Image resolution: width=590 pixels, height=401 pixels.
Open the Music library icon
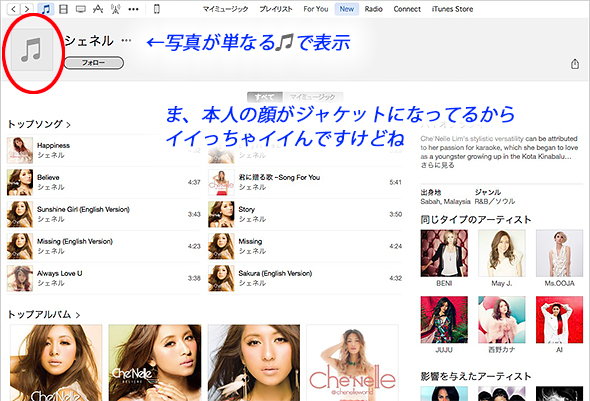[46, 9]
